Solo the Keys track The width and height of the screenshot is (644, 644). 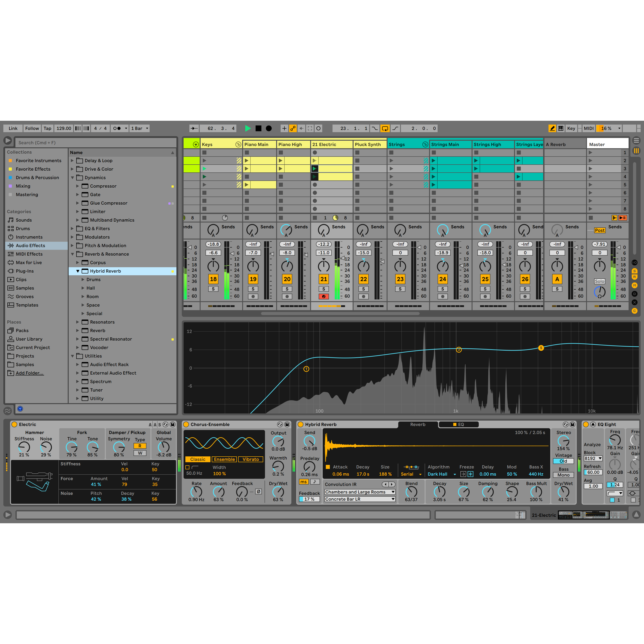click(213, 289)
